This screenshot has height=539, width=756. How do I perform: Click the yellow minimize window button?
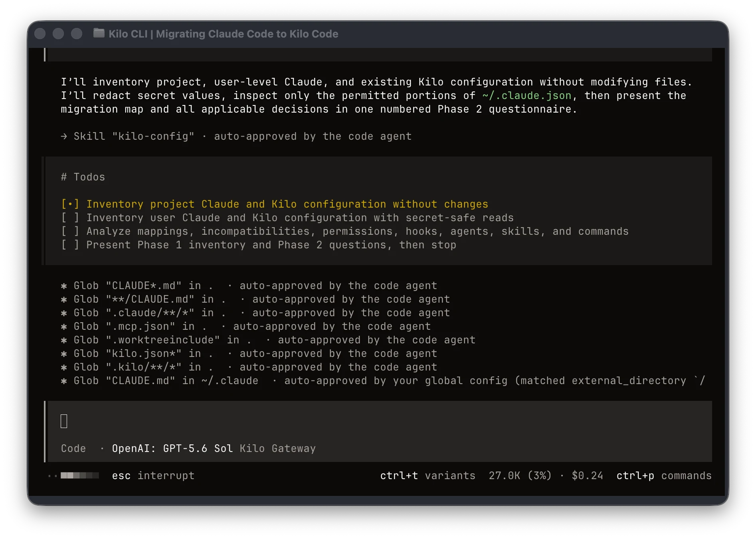tap(58, 34)
